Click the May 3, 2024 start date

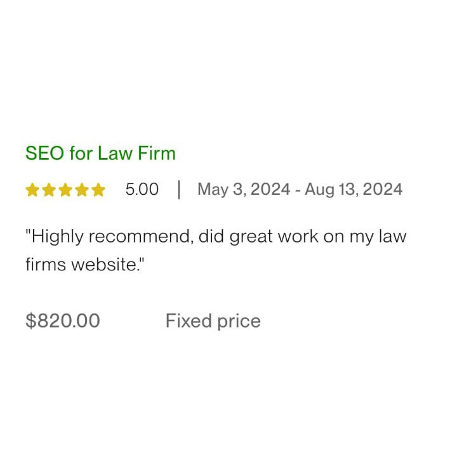click(244, 189)
